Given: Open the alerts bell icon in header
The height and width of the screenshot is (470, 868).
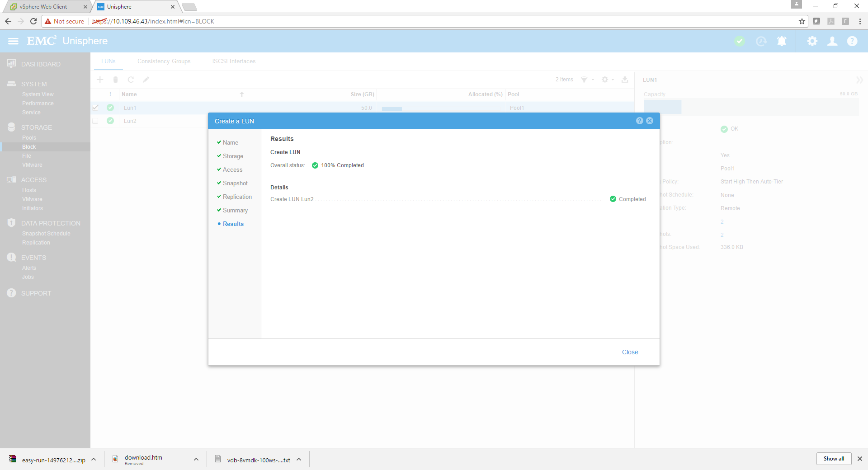Looking at the screenshot, I should click(781, 41).
